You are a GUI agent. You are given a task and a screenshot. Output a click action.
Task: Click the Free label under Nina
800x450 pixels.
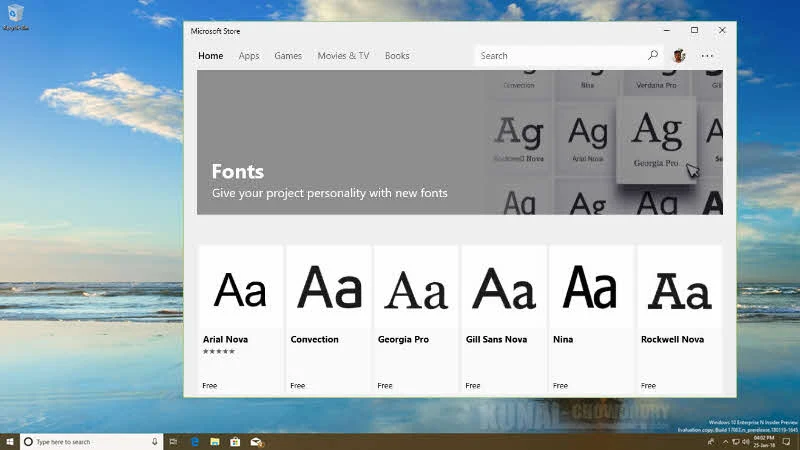tap(560, 386)
